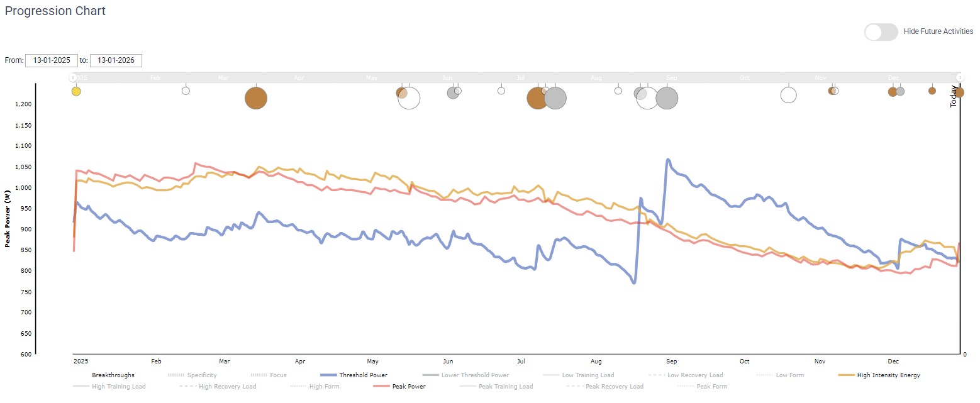This screenshot has height=403, width=980.
Task: Click the small bronze marker in late December
Action: (932, 91)
